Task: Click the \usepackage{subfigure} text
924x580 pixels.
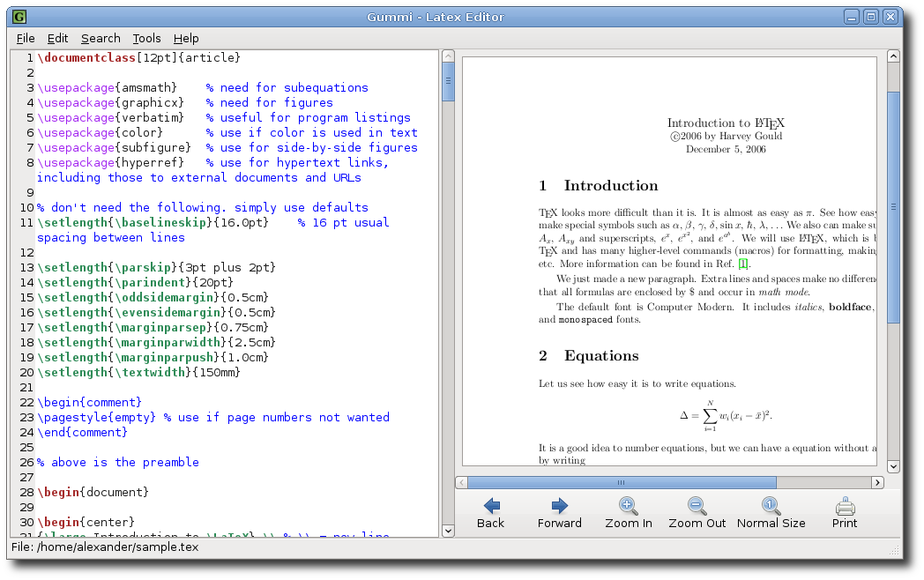Action: (115, 148)
